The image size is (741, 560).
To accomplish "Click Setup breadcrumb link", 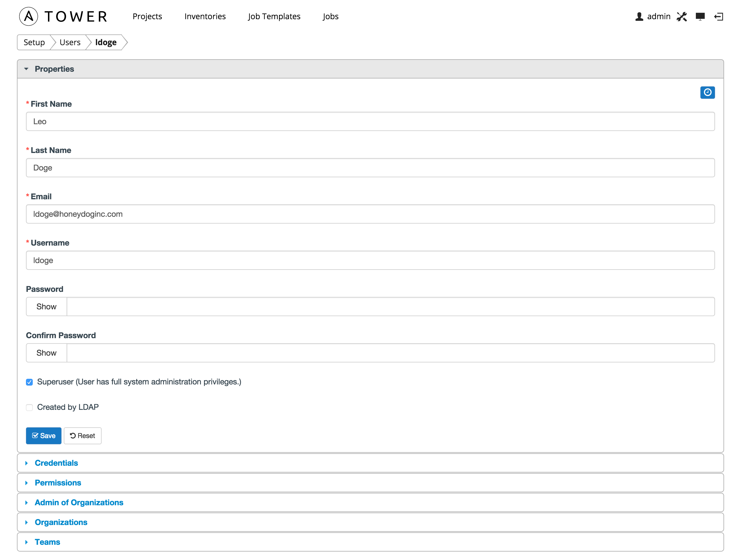I will (33, 42).
